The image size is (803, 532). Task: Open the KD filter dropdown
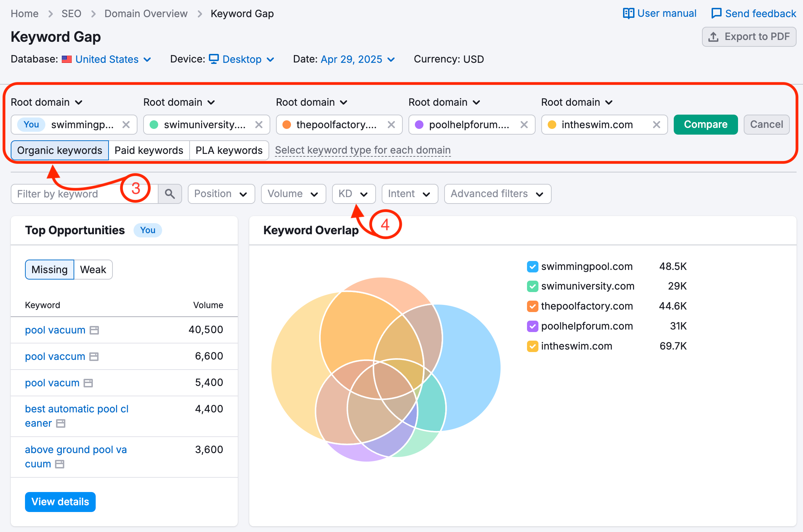tap(353, 194)
